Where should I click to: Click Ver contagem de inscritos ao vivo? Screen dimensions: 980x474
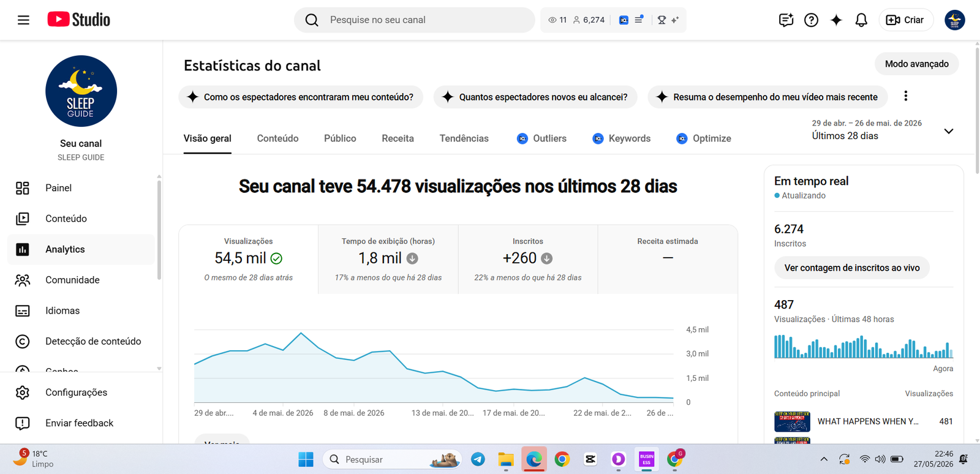pyautogui.click(x=852, y=268)
